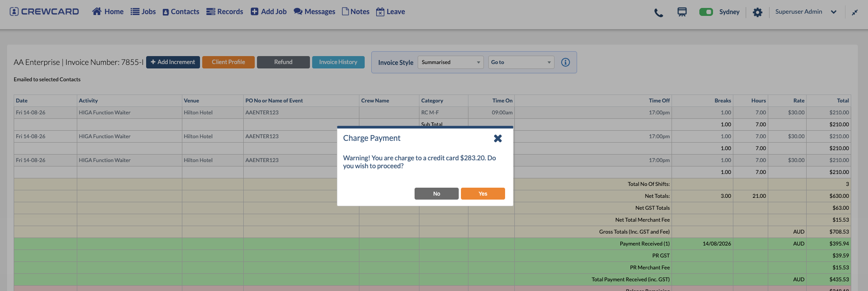
Task: Click the Charge Payment warning message
Action: tap(419, 162)
